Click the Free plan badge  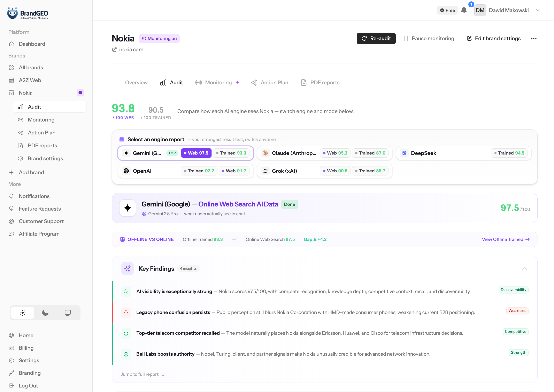pyautogui.click(x=447, y=10)
